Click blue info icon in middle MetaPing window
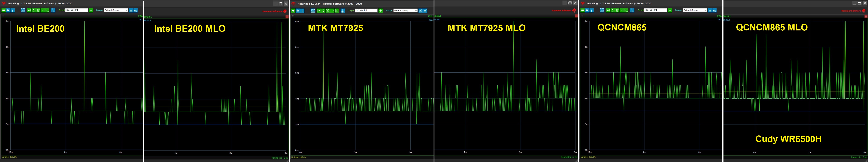 (302, 10)
